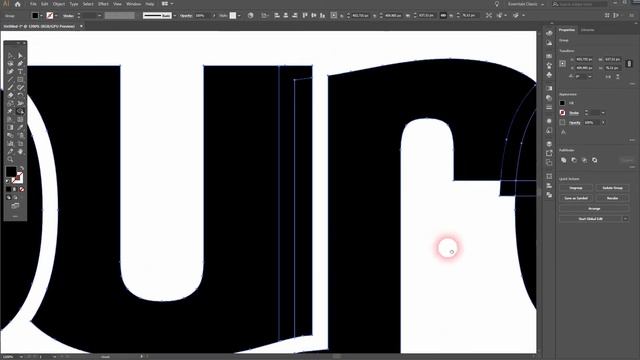This screenshot has width=640, height=360.
Task: Open the Layers panel icon in dock
Action: [x=549, y=144]
